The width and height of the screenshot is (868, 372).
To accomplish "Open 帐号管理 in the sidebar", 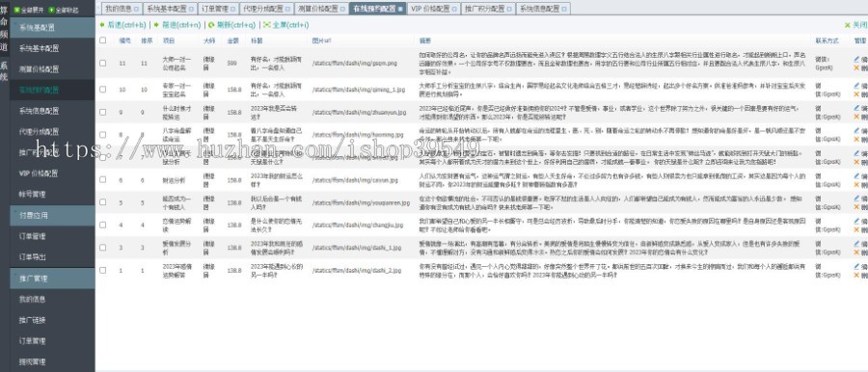I will [x=32, y=195].
